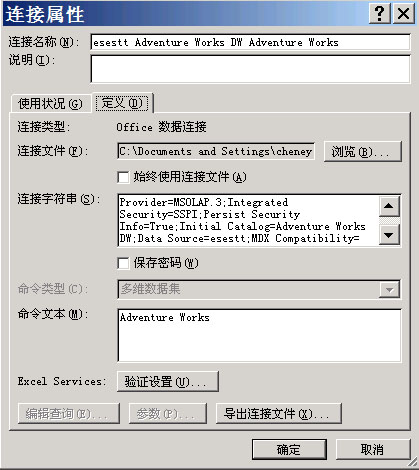Enable 始终使用连接文件 checkbox
The width and height of the screenshot is (419, 470).
pyautogui.click(x=123, y=177)
